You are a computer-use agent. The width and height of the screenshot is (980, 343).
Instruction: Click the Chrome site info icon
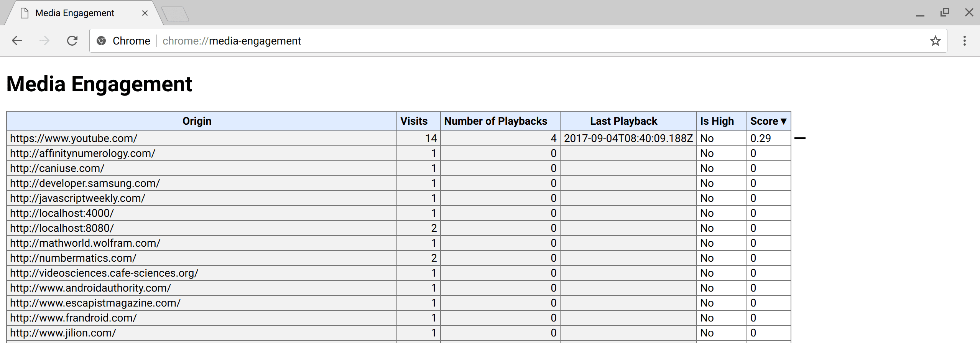[x=101, y=41]
